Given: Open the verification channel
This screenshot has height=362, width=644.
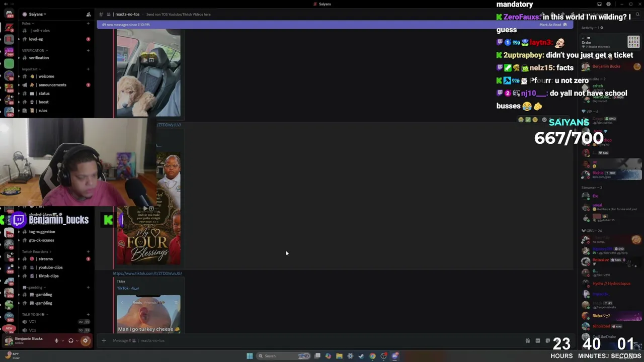Looking at the screenshot, I should coord(55,58).
